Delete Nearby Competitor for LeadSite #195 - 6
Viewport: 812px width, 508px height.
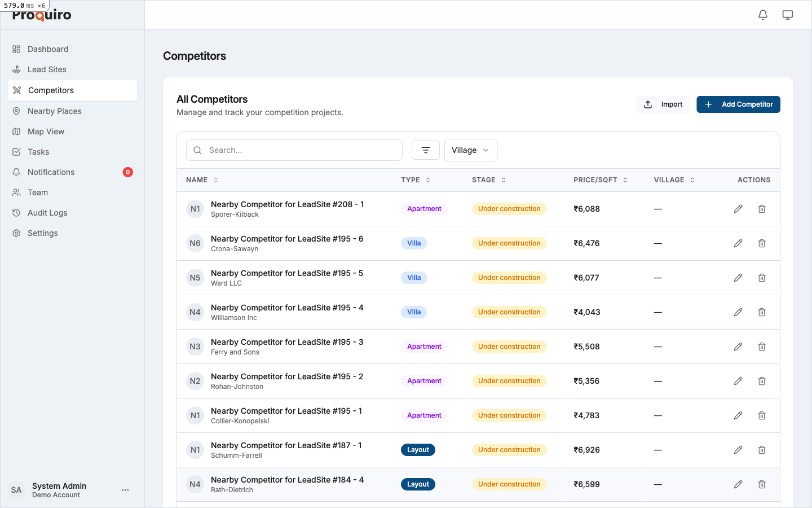762,243
